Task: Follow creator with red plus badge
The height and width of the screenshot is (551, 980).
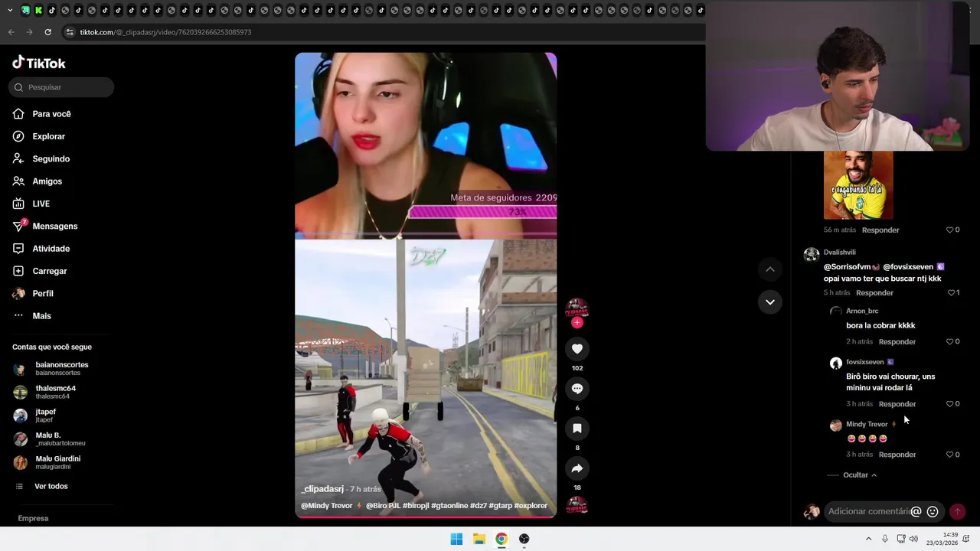Action: tap(577, 322)
